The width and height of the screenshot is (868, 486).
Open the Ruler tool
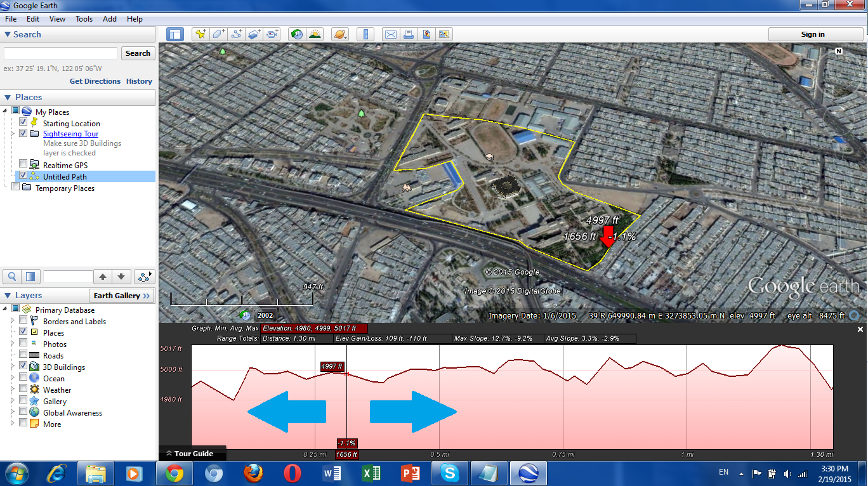point(365,34)
